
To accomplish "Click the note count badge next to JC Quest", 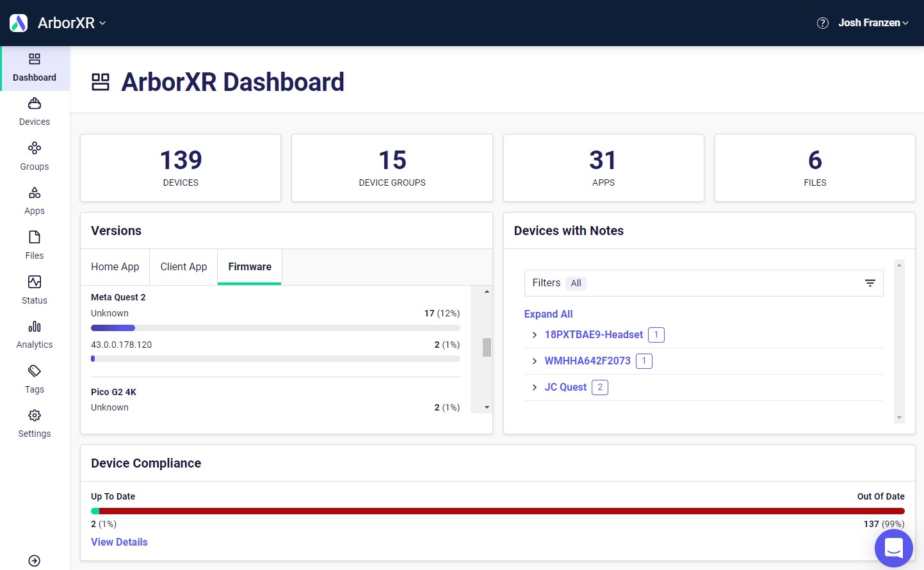I will (x=600, y=387).
